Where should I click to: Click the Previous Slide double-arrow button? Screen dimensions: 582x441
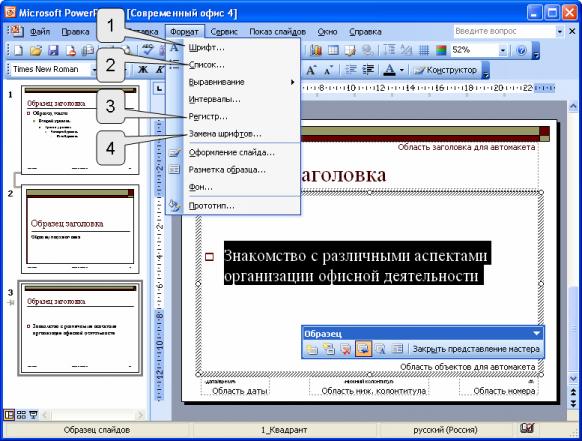pos(573,391)
